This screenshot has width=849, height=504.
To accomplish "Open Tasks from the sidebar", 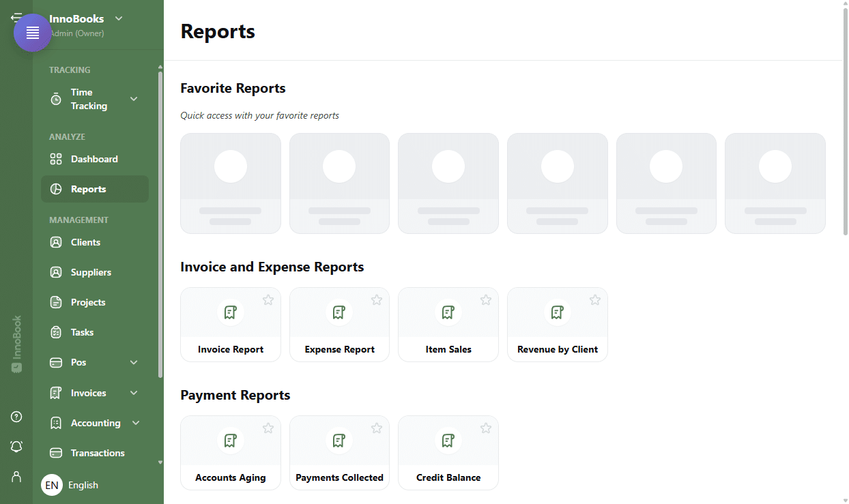I will click(95, 332).
